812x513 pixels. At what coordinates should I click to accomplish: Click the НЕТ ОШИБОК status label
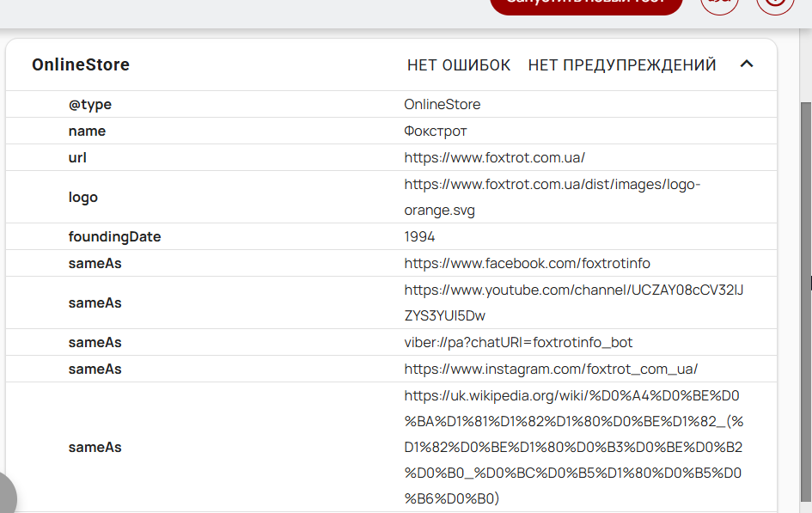tap(459, 65)
